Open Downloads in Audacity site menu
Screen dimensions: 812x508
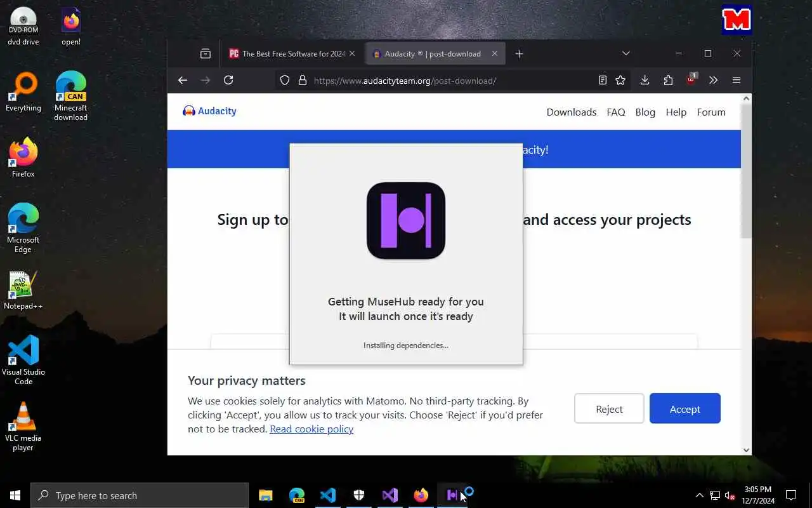pyautogui.click(x=572, y=112)
